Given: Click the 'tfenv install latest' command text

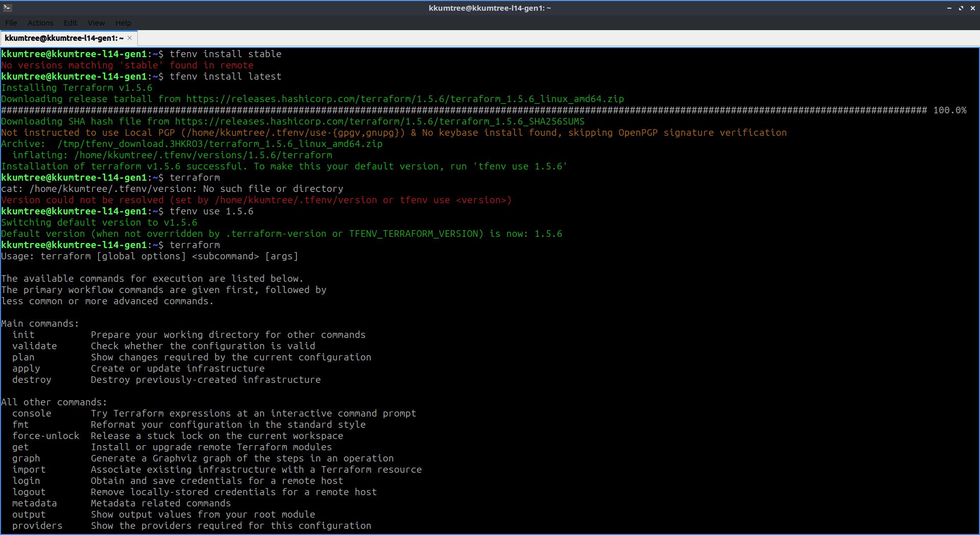Looking at the screenshot, I should (226, 77).
